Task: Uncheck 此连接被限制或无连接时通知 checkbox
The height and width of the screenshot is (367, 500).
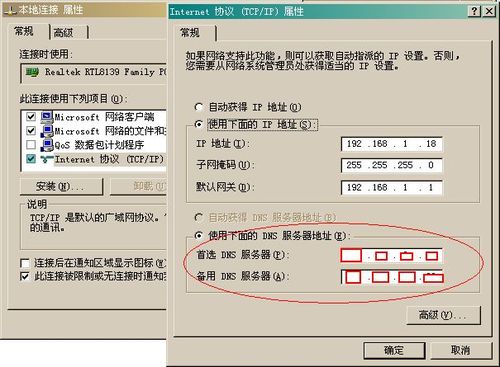Action: tap(25, 276)
